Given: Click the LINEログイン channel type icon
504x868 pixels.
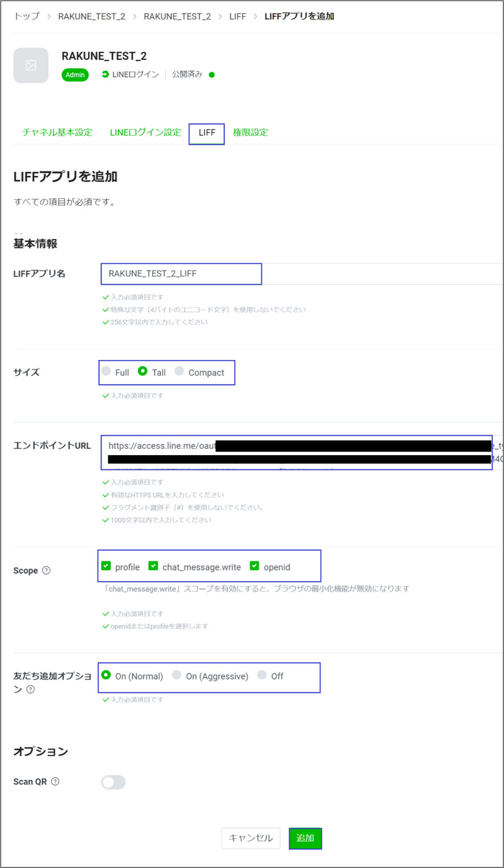Looking at the screenshot, I should click(105, 74).
